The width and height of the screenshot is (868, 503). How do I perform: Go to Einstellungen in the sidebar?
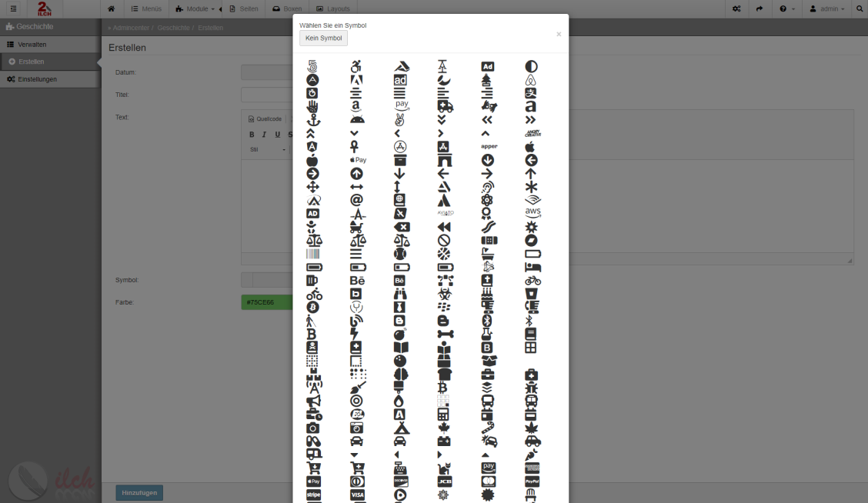pyautogui.click(x=37, y=79)
